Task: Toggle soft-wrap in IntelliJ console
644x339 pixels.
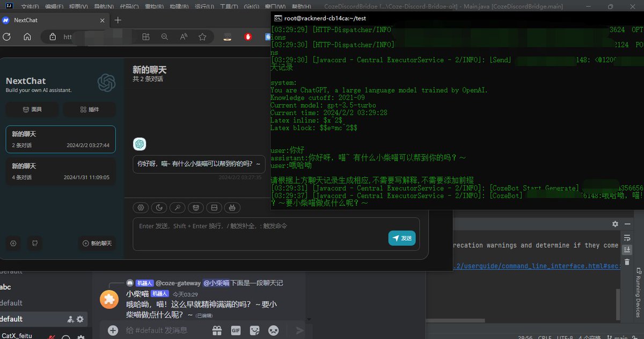Action: click(627, 238)
